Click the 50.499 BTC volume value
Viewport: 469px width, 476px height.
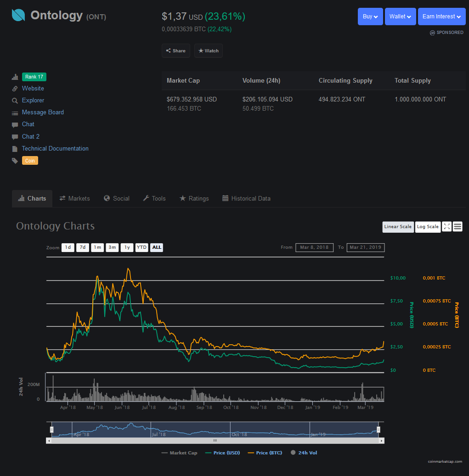258,108
